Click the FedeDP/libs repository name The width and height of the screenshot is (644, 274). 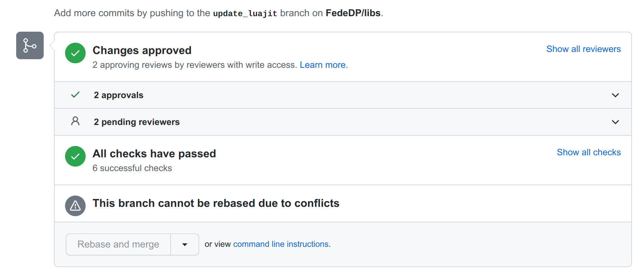coord(353,13)
